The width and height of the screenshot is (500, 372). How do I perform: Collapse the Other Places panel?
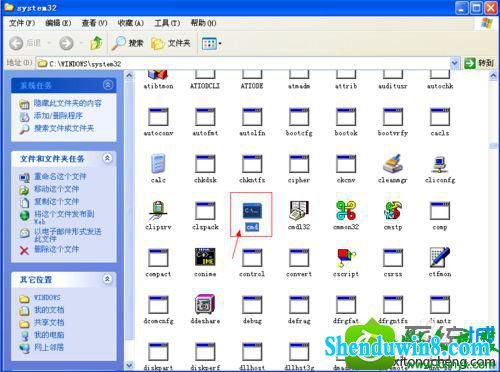[x=107, y=279]
